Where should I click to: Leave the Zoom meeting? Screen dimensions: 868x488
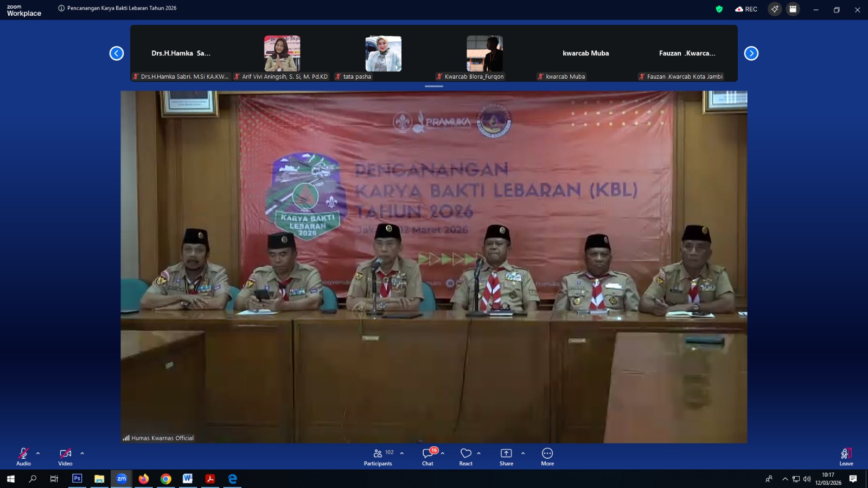[846, 457]
